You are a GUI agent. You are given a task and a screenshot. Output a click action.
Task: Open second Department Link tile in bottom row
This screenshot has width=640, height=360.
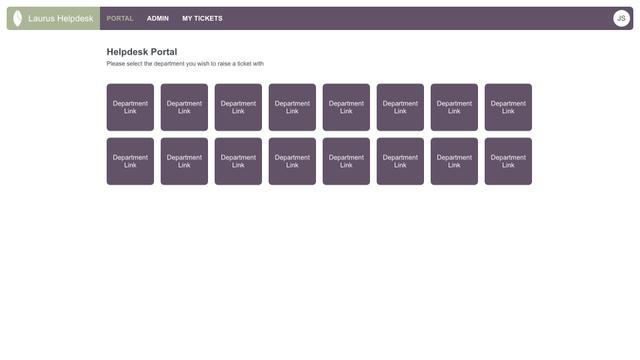(184, 161)
